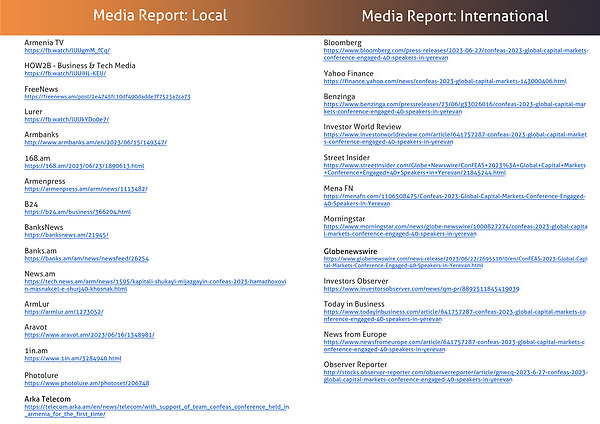Open the Bloomberg press release link

(x=456, y=54)
